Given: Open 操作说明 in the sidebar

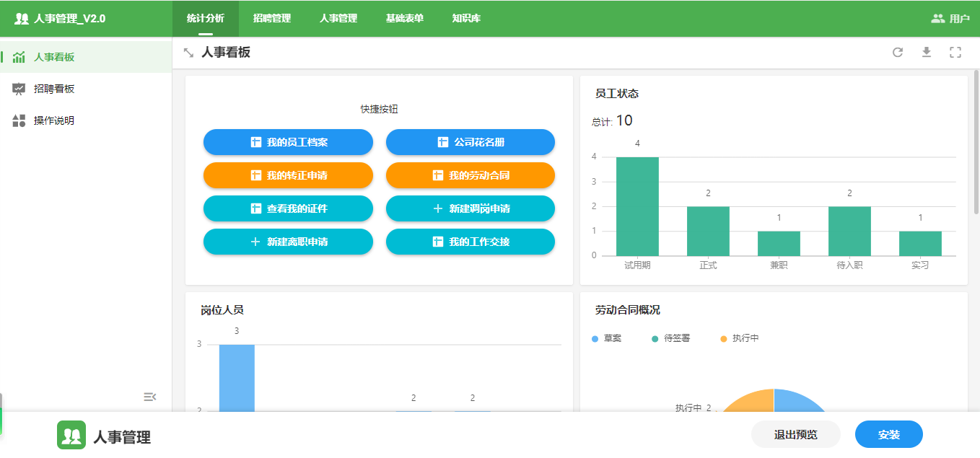Looking at the screenshot, I should (86, 120).
